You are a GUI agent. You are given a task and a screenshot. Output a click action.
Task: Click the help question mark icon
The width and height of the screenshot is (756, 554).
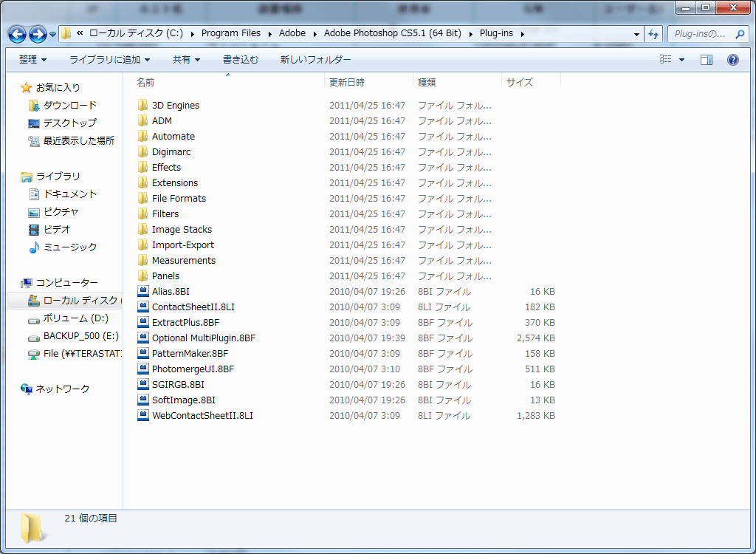tap(733, 59)
